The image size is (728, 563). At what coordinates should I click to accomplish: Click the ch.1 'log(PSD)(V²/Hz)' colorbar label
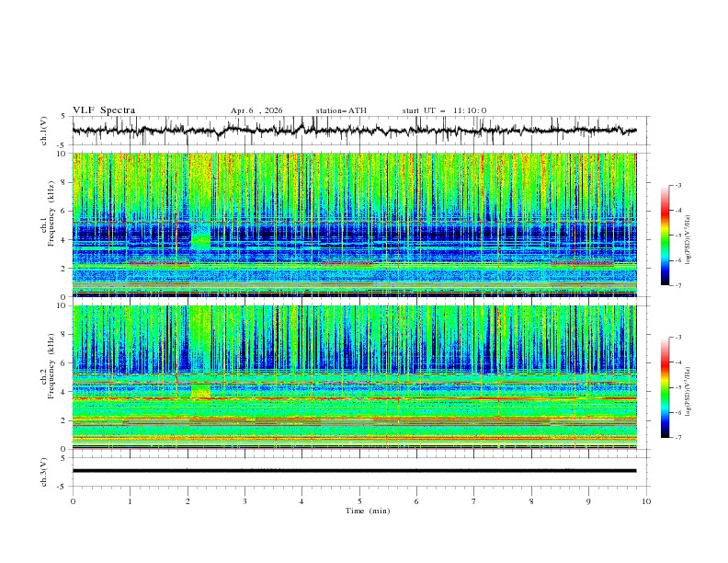[688, 240]
